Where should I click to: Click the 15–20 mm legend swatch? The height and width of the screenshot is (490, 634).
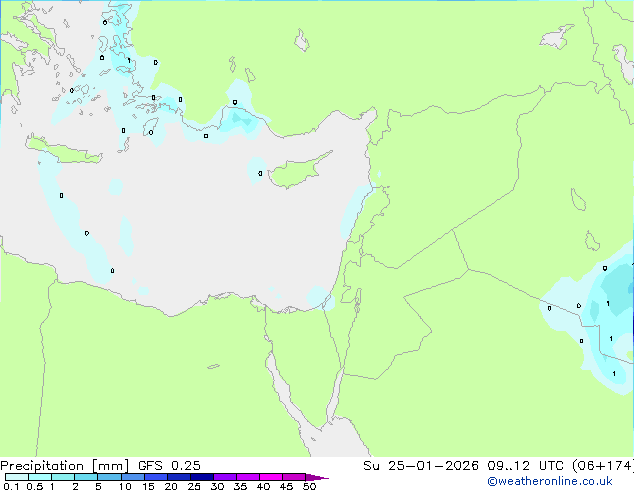155,477
